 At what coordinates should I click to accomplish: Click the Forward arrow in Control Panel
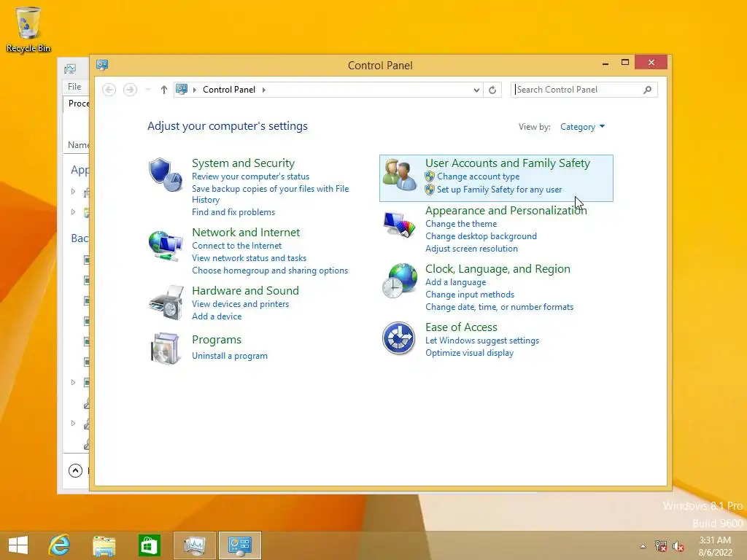130,90
